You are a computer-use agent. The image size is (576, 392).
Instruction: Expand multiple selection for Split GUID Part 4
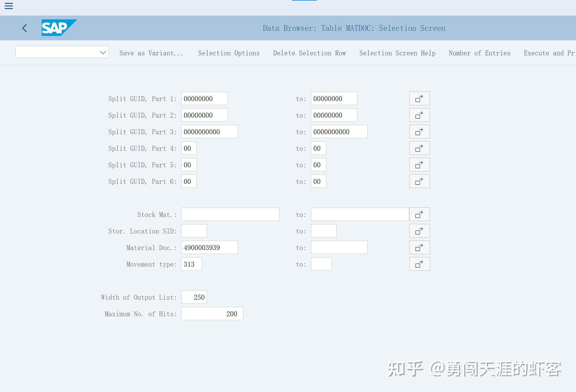pyautogui.click(x=419, y=148)
